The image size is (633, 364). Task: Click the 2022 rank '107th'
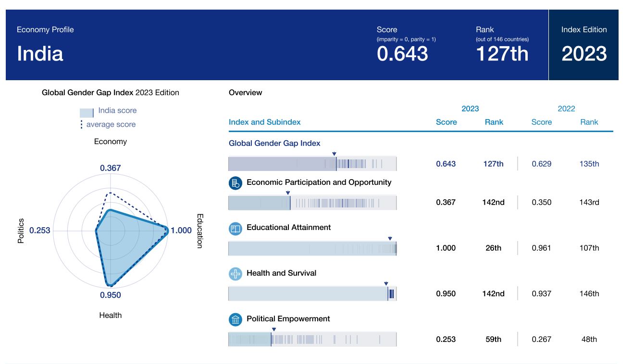click(589, 248)
